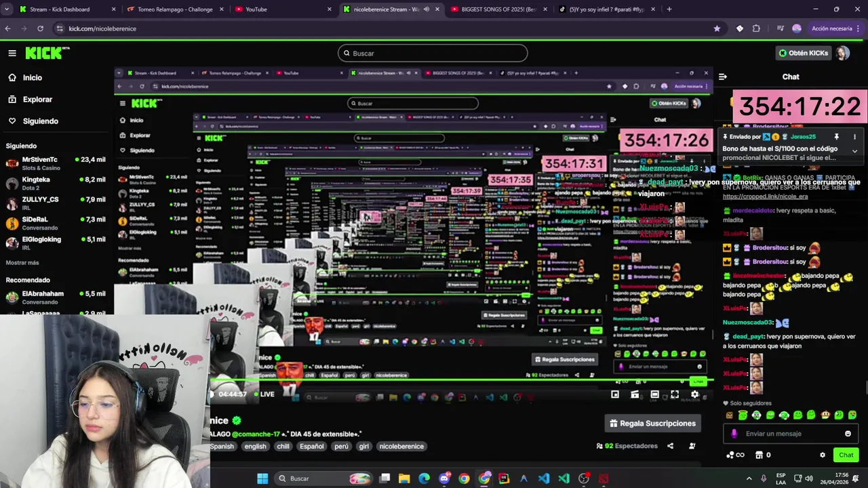Viewport: 868px width, 488px height.
Task: Select the perú tag
Action: tap(341, 446)
